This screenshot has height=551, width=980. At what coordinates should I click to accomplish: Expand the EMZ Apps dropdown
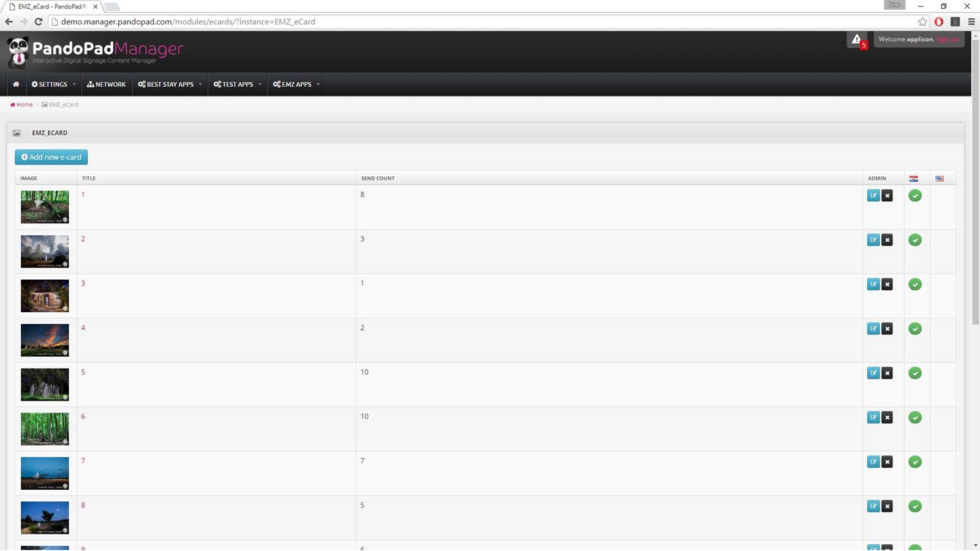[x=296, y=84]
